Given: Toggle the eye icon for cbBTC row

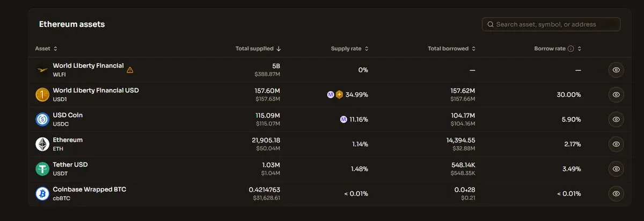Looking at the screenshot, I should pyautogui.click(x=616, y=194).
